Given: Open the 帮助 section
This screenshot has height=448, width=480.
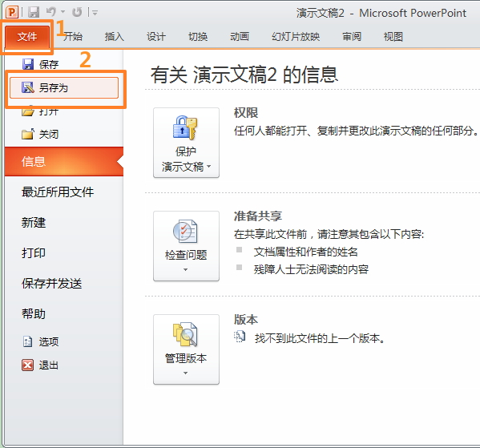Looking at the screenshot, I should click(x=34, y=314).
